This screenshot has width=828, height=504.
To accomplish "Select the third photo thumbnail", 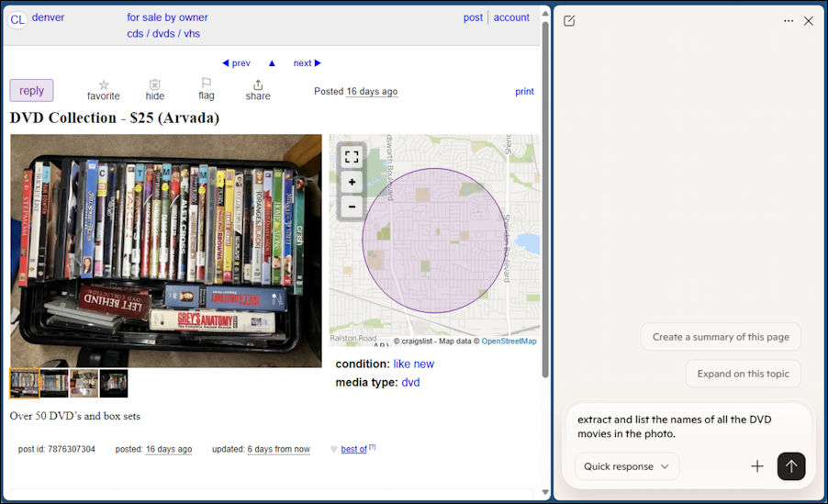I will click(x=84, y=383).
